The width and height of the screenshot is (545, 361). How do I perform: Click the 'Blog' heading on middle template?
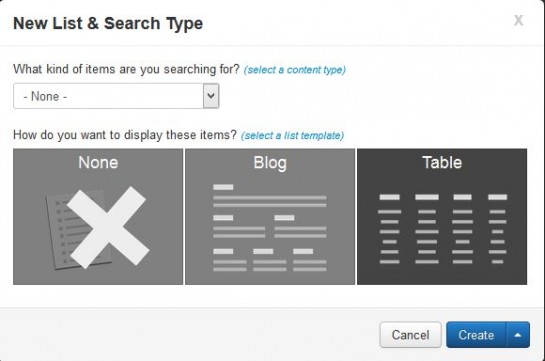[x=270, y=163]
